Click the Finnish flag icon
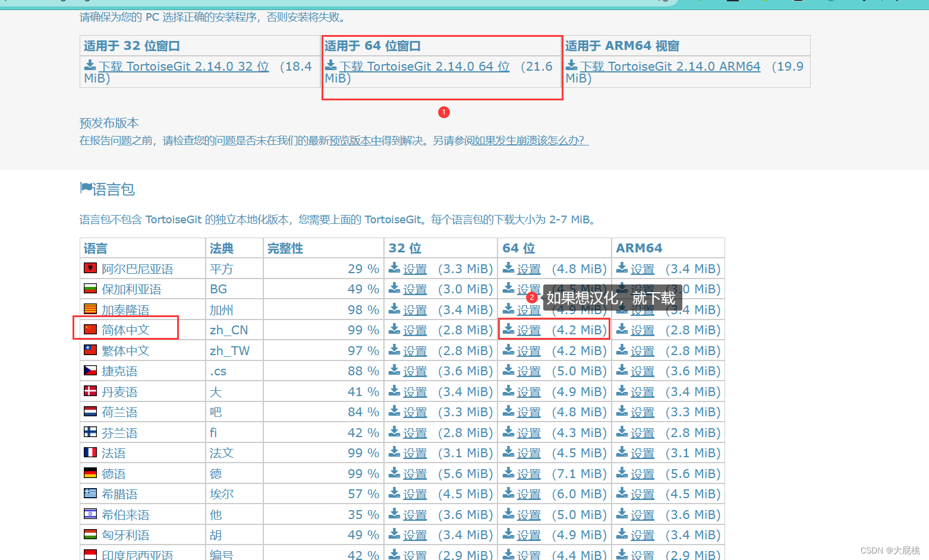Viewport: 929px width, 560px height. pos(90,432)
